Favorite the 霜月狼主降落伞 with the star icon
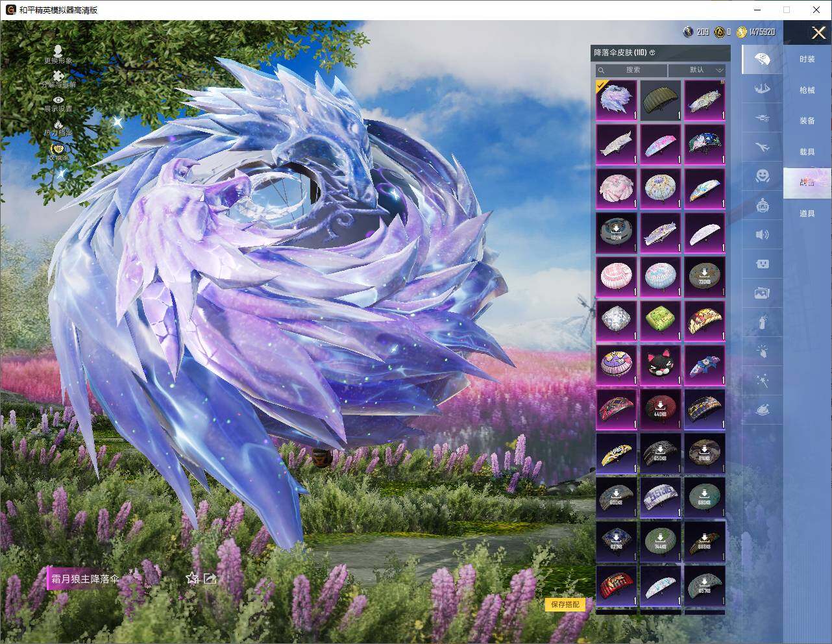The height and width of the screenshot is (644, 832). [x=192, y=578]
